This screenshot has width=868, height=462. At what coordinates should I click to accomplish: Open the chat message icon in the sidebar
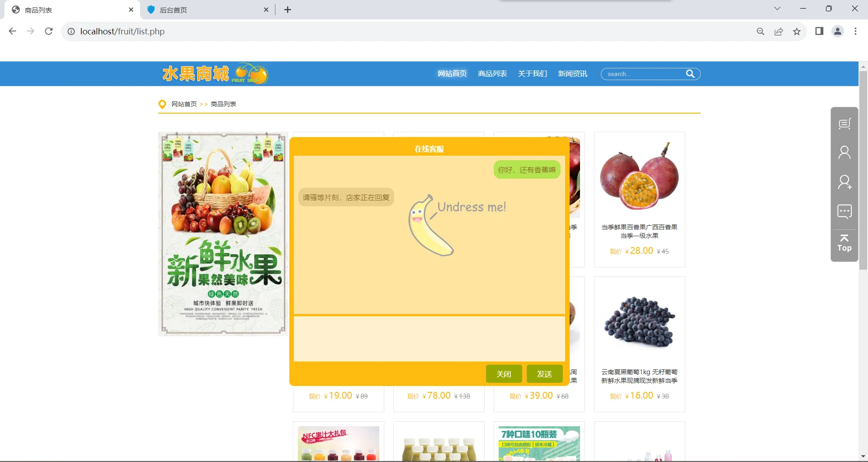844,211
